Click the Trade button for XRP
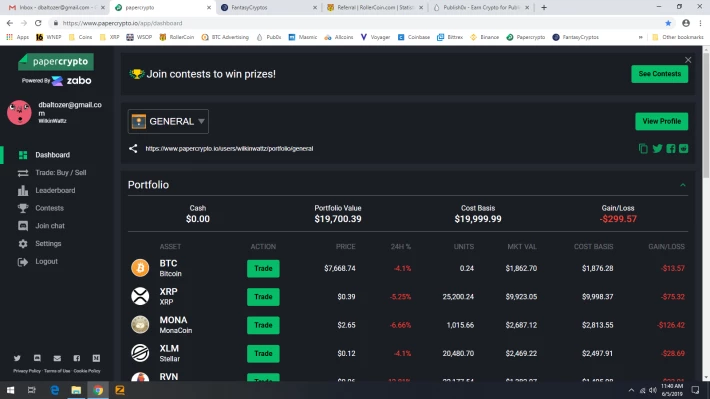710x399 pixels. click(263, 297)
